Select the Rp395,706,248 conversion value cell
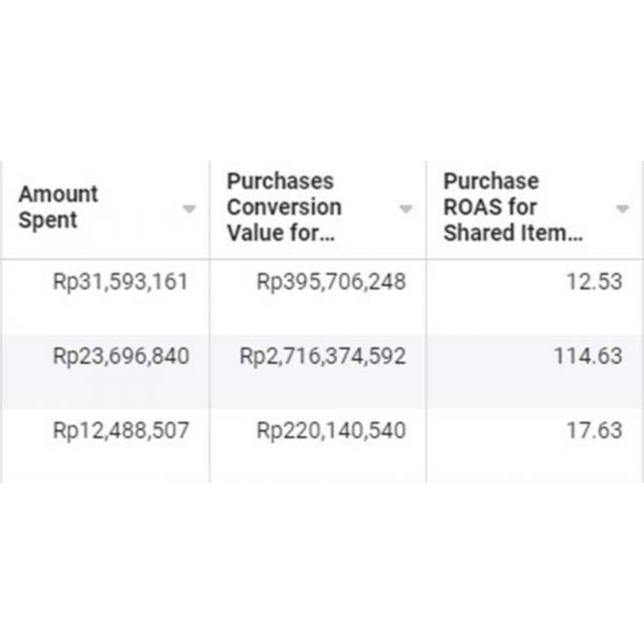 tap(331, 281)
